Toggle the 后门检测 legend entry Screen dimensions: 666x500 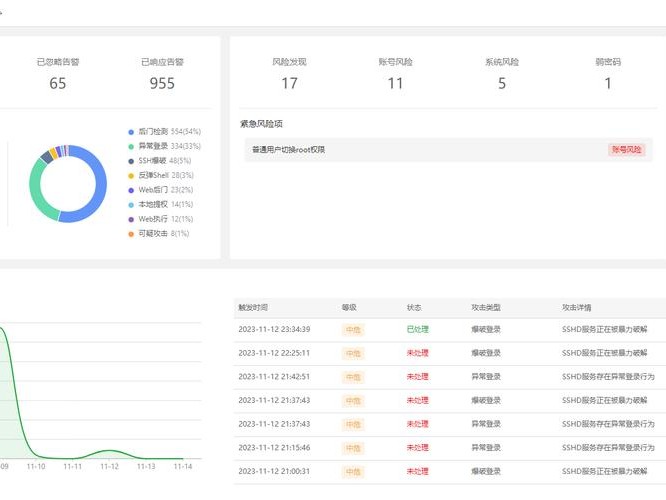tap(164, 132)
